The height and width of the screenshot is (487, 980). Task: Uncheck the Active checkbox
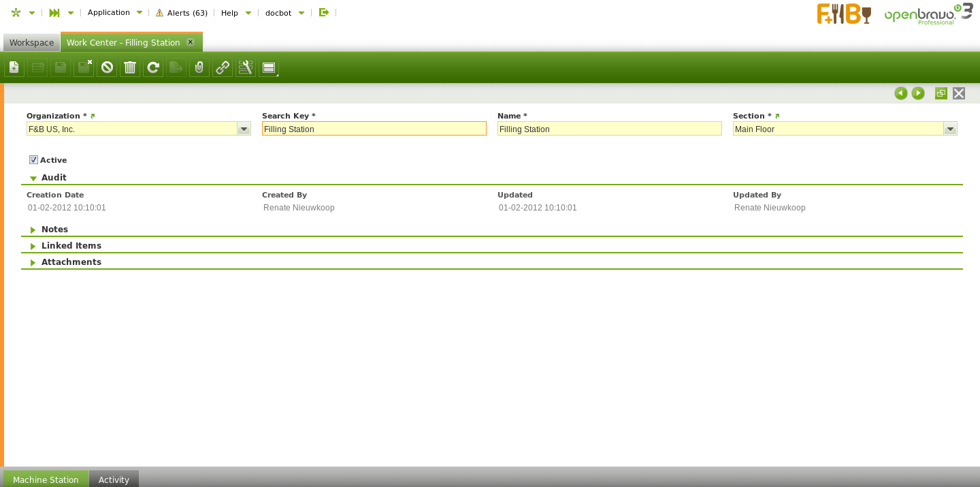point(33,160)
